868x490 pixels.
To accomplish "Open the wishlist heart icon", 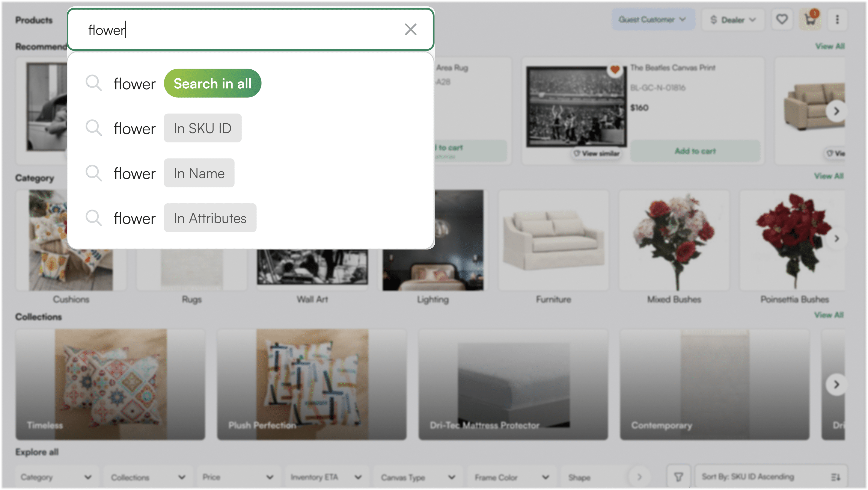I will tap(782, 19).
